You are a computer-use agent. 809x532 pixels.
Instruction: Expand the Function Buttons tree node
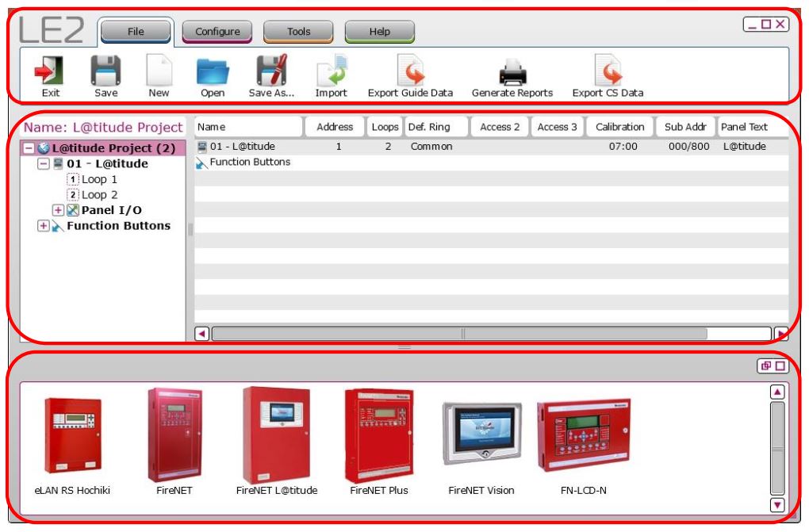pos(44,226)
